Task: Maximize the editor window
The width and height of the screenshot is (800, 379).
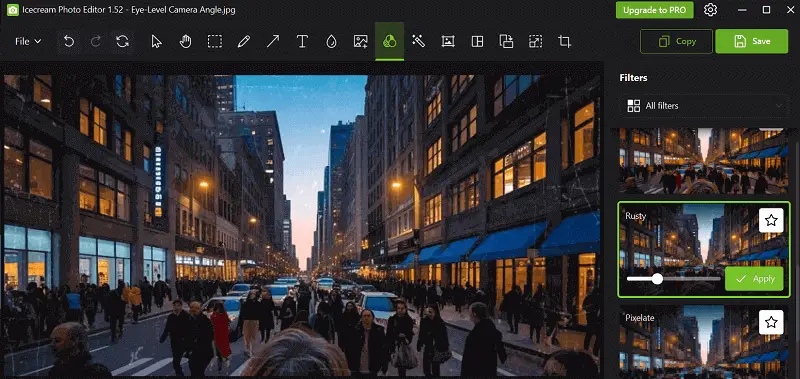Action: (x=766, y=10)
